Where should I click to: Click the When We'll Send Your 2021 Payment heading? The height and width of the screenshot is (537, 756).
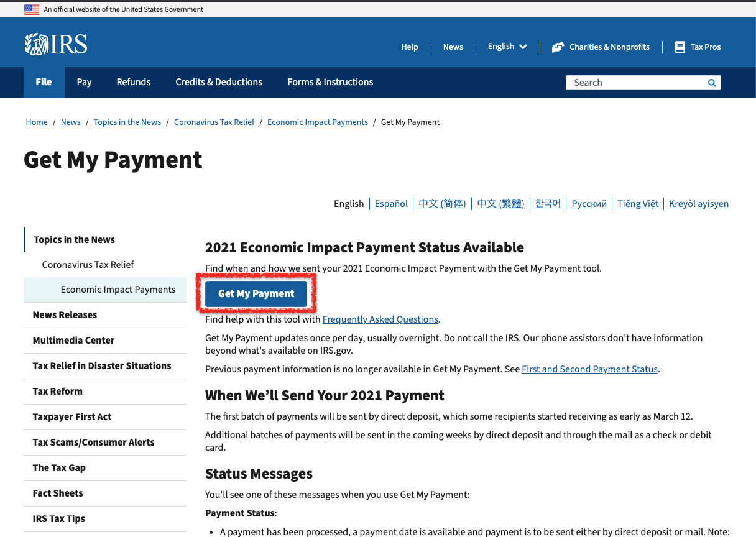[325, 396]
